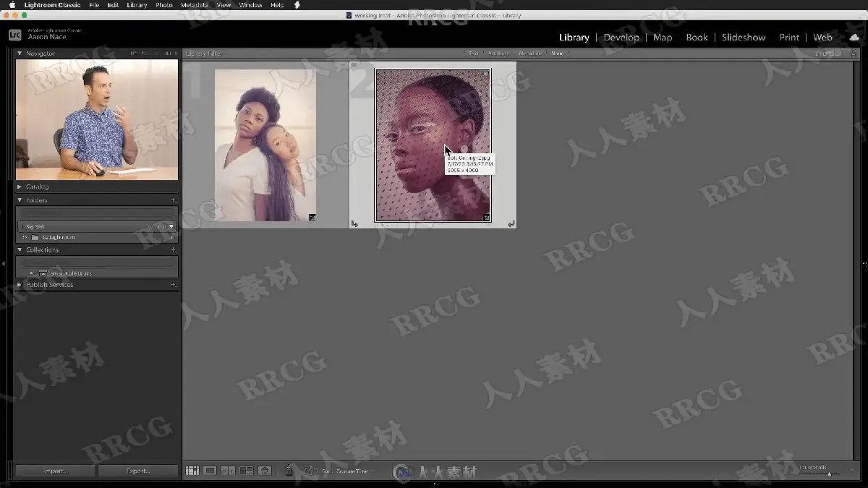Switch to the Web module

coord(822,38)
